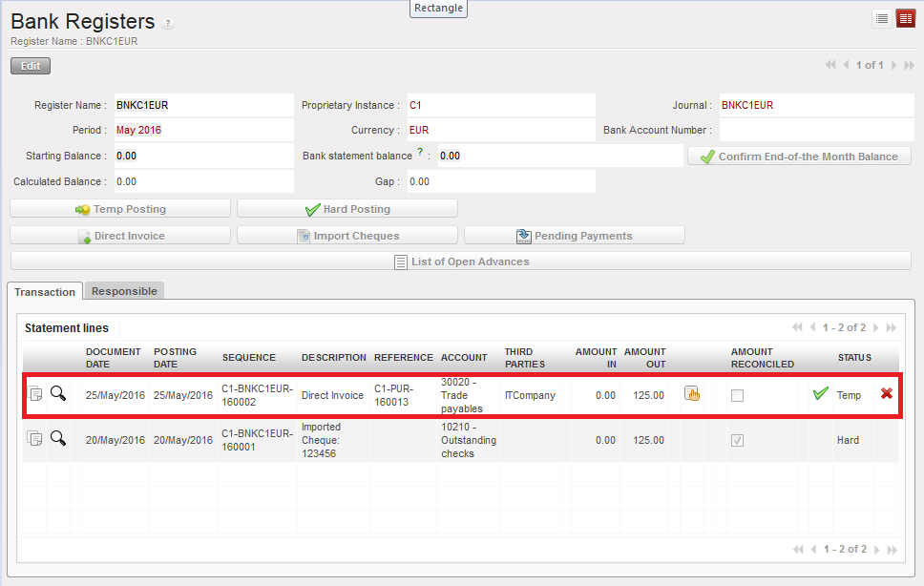This screenshot has width=924, height=586.
Task: Open the magnifier icon on Direct Invoice row
Action: [58, 394]
